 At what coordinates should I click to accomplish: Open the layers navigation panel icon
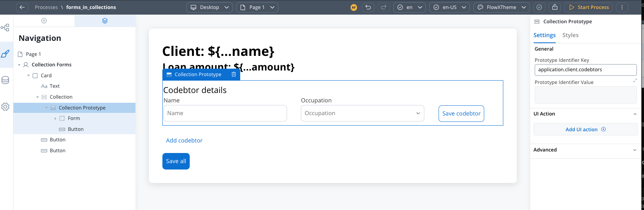pos(105,21)
